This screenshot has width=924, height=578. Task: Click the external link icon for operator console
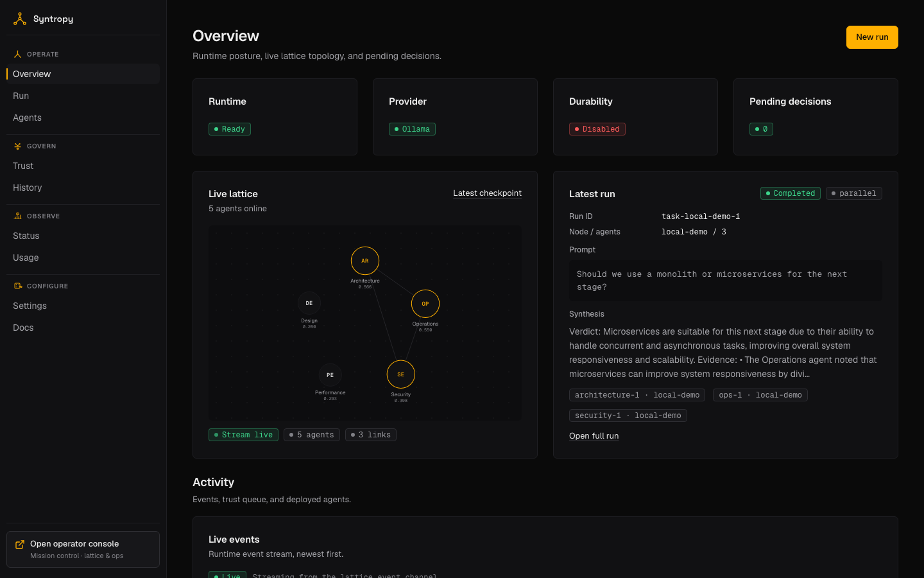(x=20, y=545)
